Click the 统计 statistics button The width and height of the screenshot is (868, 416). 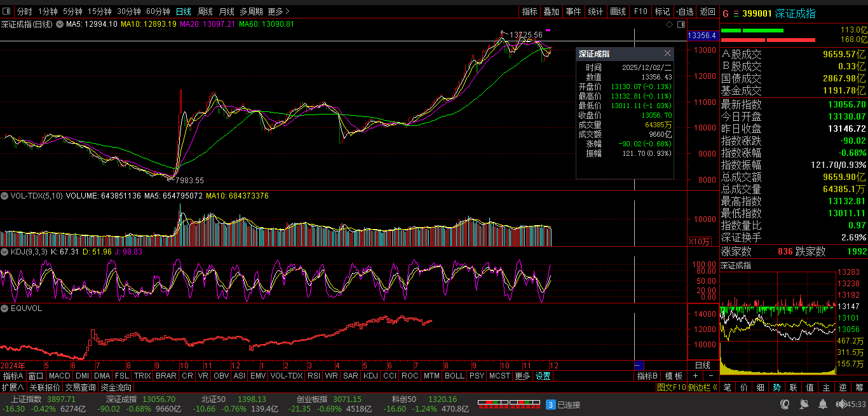[x=595, y=11]
